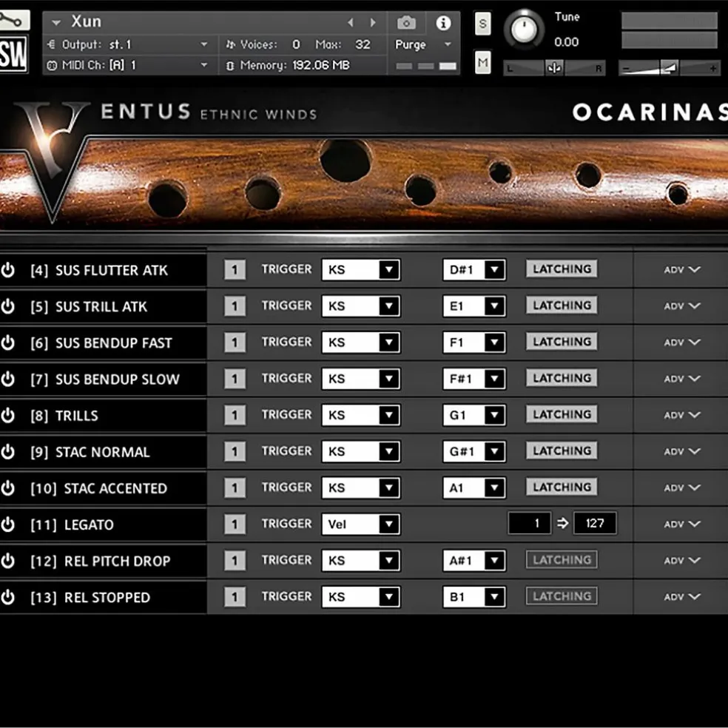Screen dimensions: 728x728
Task: Toggle power for SUS TRILL ATK
Action: tap(8, 306)
